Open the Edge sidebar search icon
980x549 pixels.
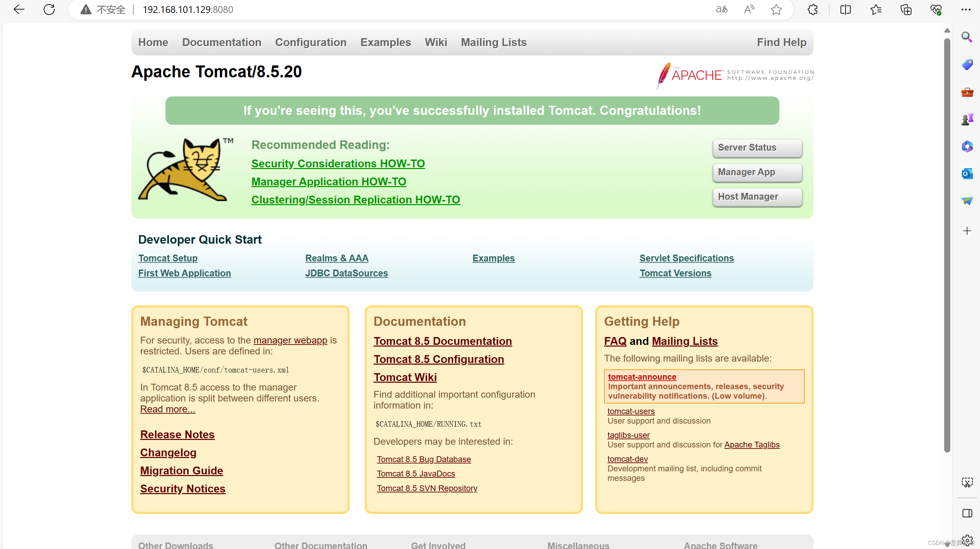pyautogui.click(x=967, y=37)
